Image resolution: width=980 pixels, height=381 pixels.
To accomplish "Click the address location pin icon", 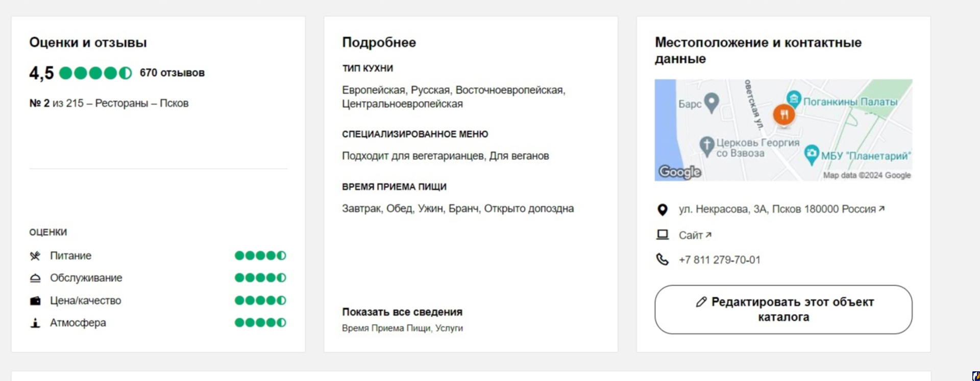I will tap(662, 209).
